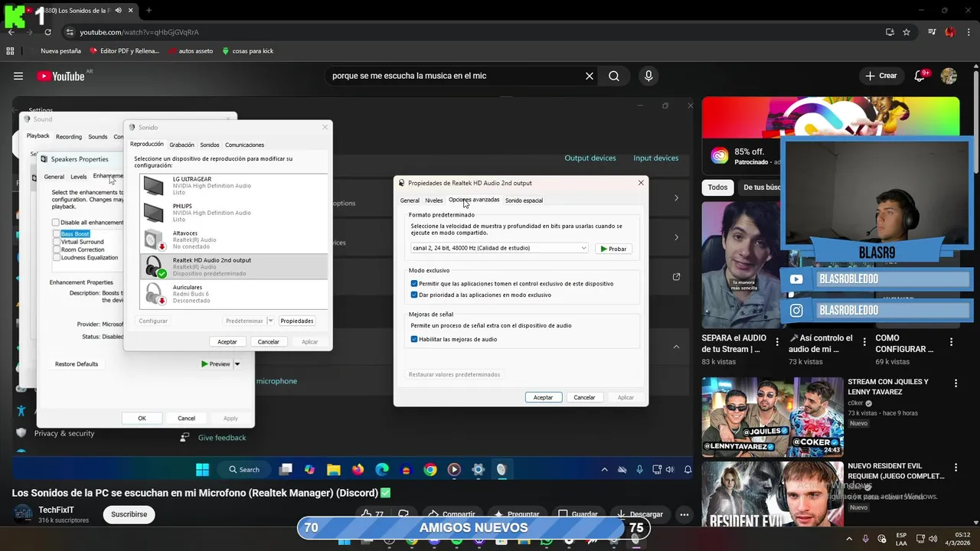The height and width of the screenshot is (551, 980).
Task: Reload the page in the browser
Action: point(47,32)
